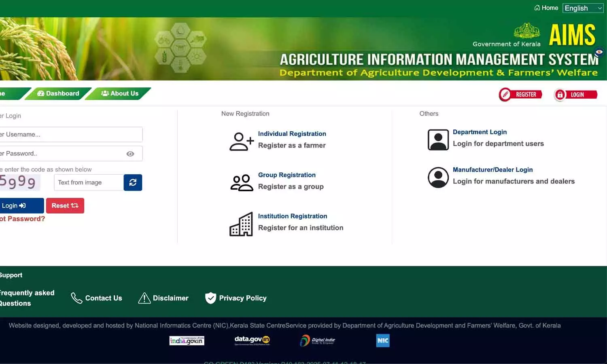Viewport: 607px width, 364px height.
Task: Click the Manufacturer/Dealer Login avatar icon
Action: pyautogui.click(x=438, y=177)
